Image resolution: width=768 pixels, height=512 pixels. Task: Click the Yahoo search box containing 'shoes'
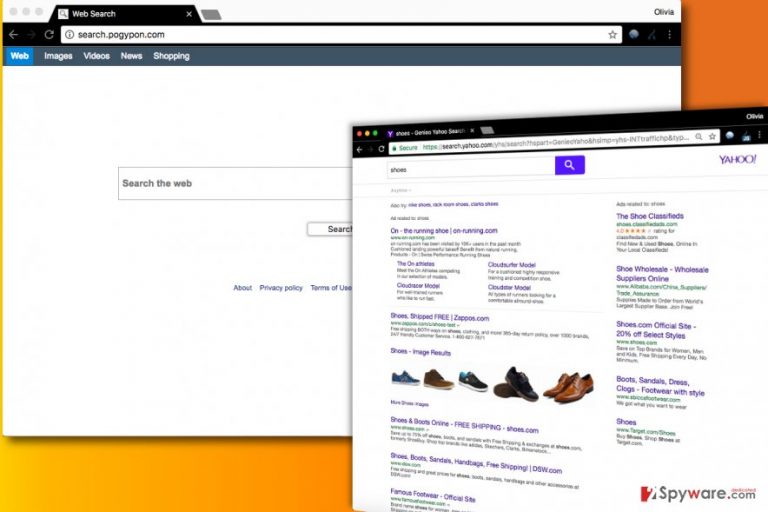[x=471, y=169]
